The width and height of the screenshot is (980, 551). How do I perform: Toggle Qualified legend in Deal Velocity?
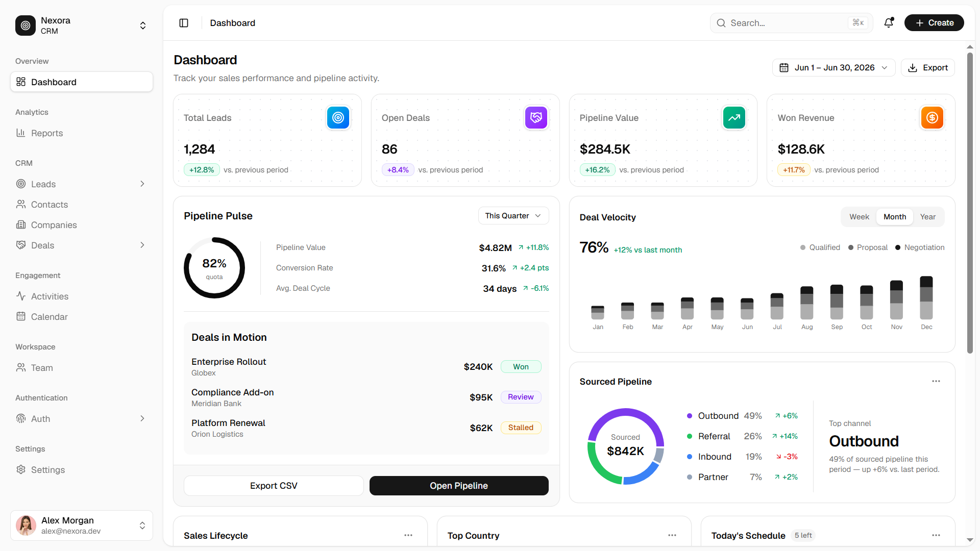tap(820, 247)
